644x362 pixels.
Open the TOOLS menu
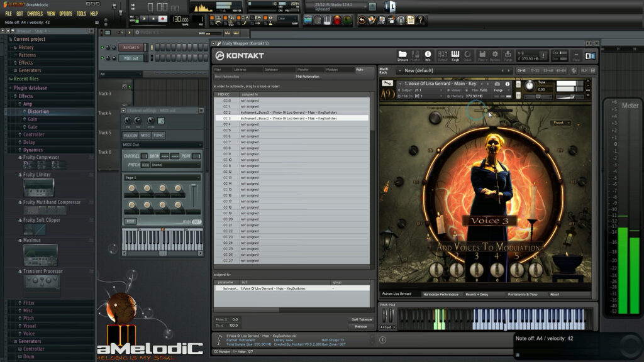81,14
